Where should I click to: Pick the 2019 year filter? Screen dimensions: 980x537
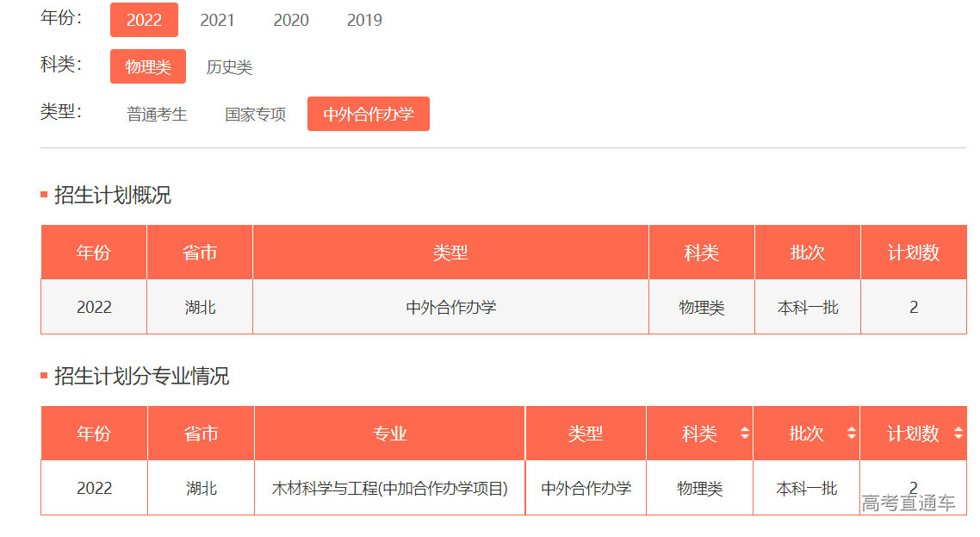(364, 20)
